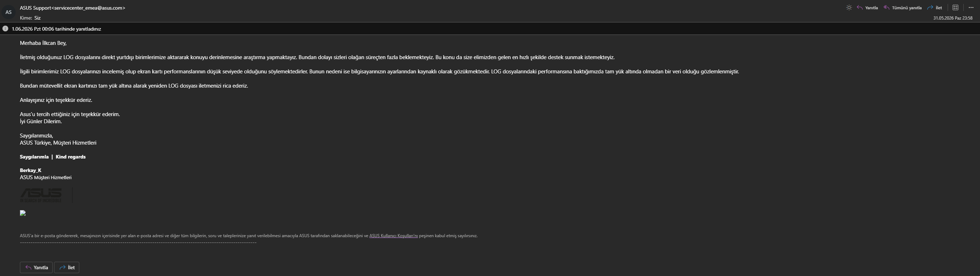The width and height of the screenshot is (980, 276).
Task: Click the İyi Günler Dilerim line
Action: click(41, 121)
